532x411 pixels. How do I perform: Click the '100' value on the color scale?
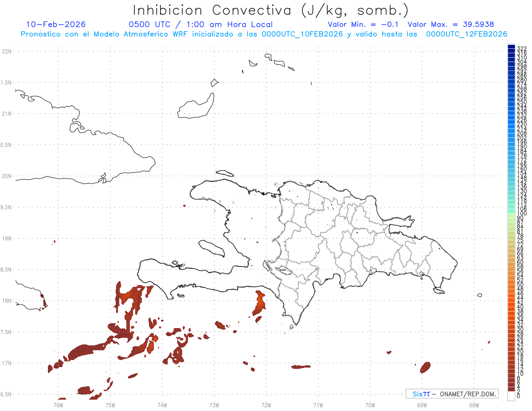(521, 213)
